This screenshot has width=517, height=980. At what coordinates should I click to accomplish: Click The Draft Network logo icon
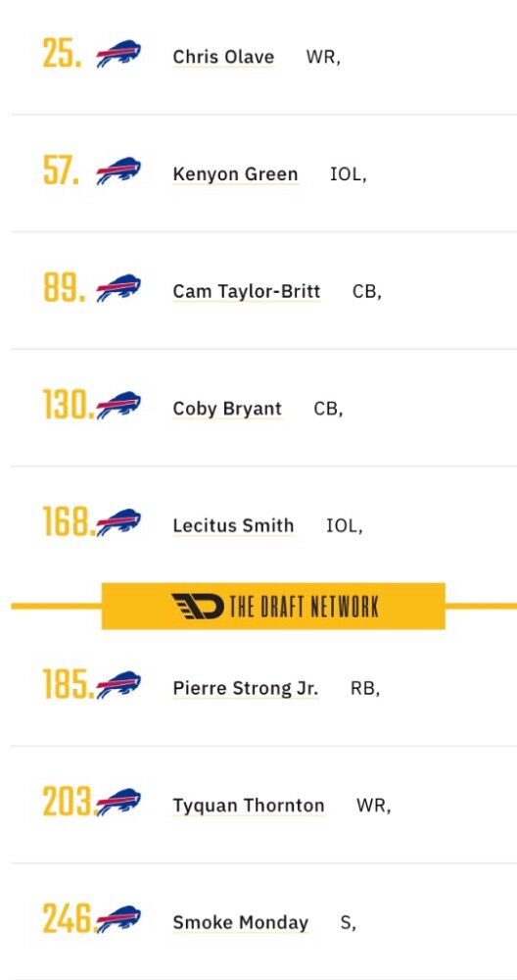pos(198,607)
